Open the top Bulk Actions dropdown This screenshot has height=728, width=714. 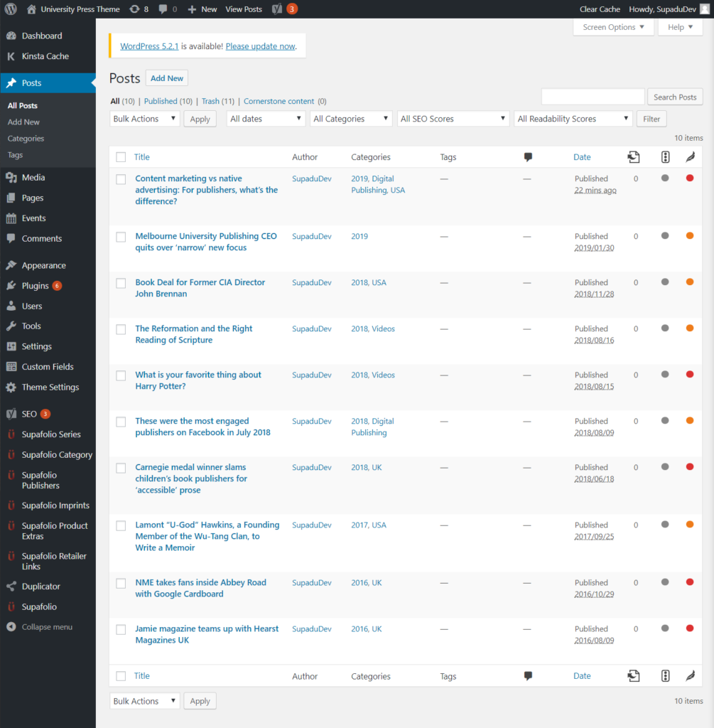click(x=145, y=119)
